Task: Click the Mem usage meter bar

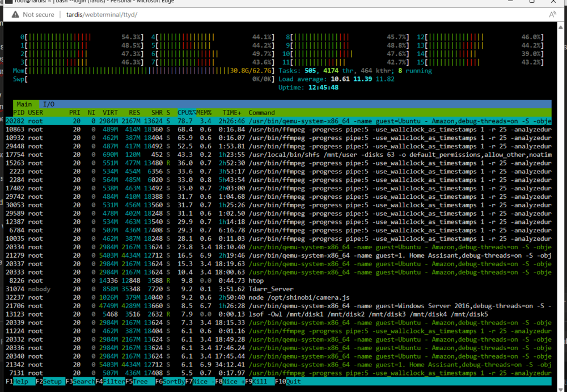Action: [143, 71]
